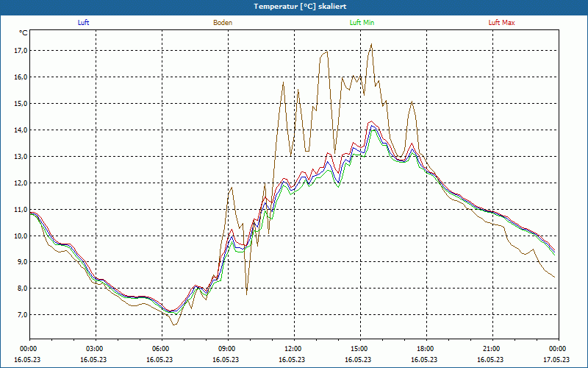Click the 15,0 y-axis value
The image size is (588, 368).
21,103
